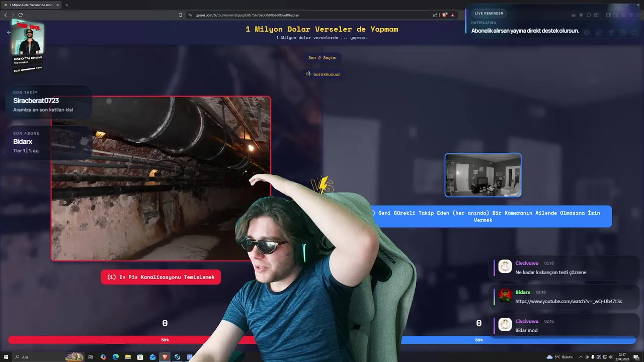Open File Explorer from the taskbar
Screen dimensions: 644x362
(128, 357)
